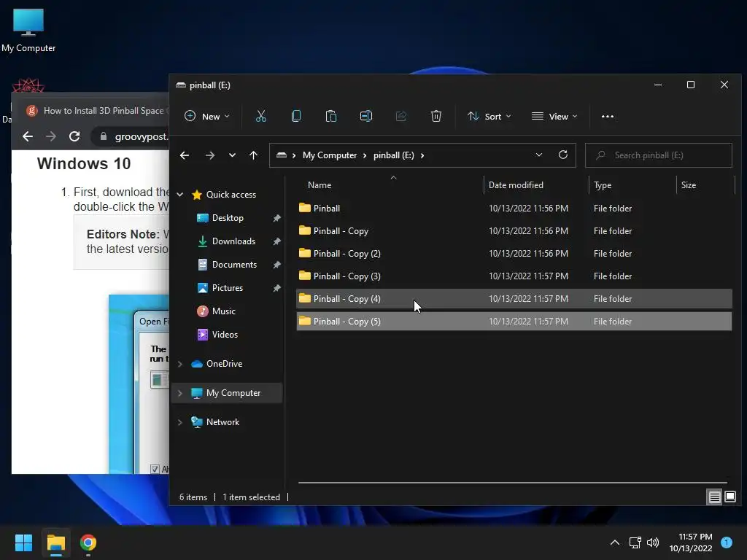Click pinball (E:) in address breadcrumb
The image size is (747, 560).
pyautogui.click(x=393, y=155)
